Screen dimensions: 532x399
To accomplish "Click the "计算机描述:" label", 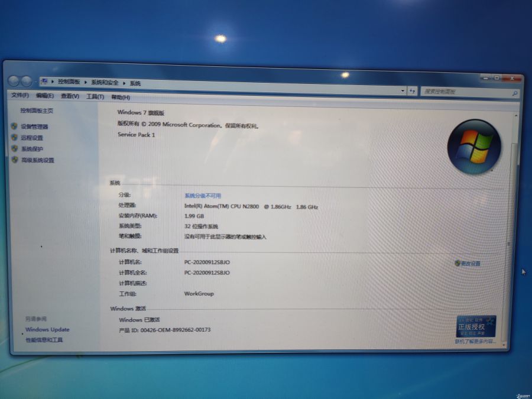I will pos(132,283).
